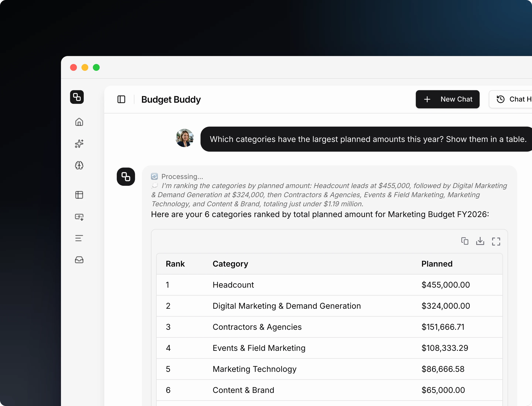This screenshot has height=406, width=532.
Task: Select Digital Marketing & Demand Generation cell
Action: click(x=287, y=306)
